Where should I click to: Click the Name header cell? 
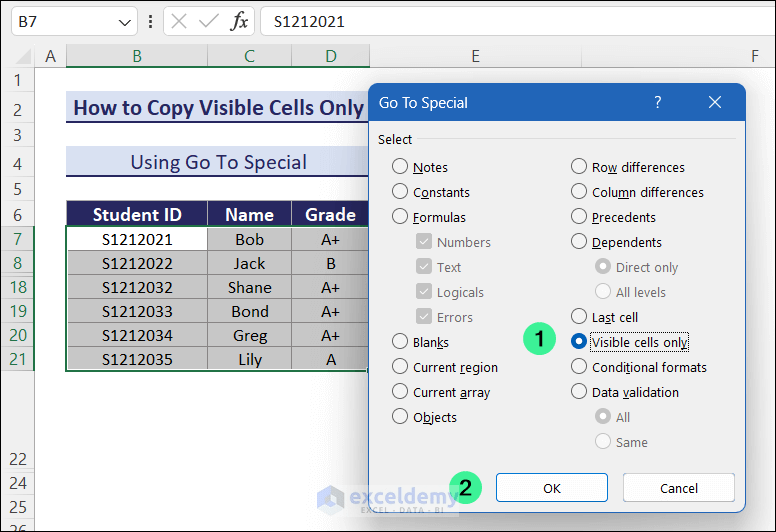tap(249, 214)
